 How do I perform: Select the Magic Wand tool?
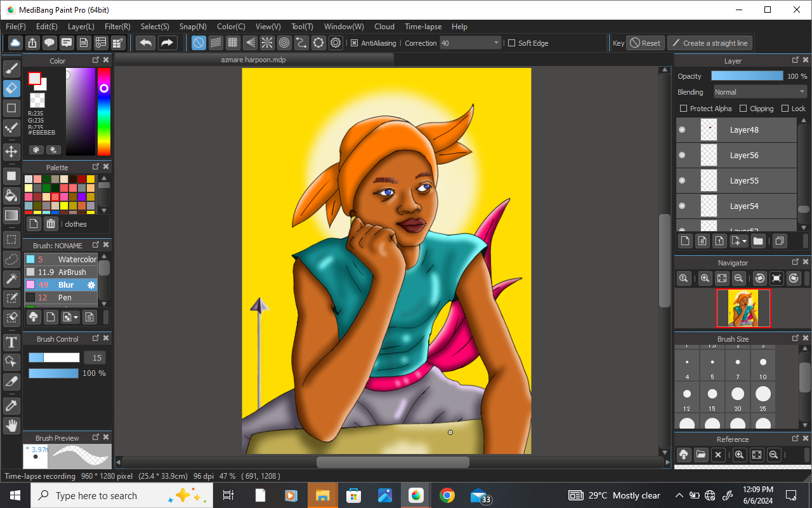click(11, 279)
